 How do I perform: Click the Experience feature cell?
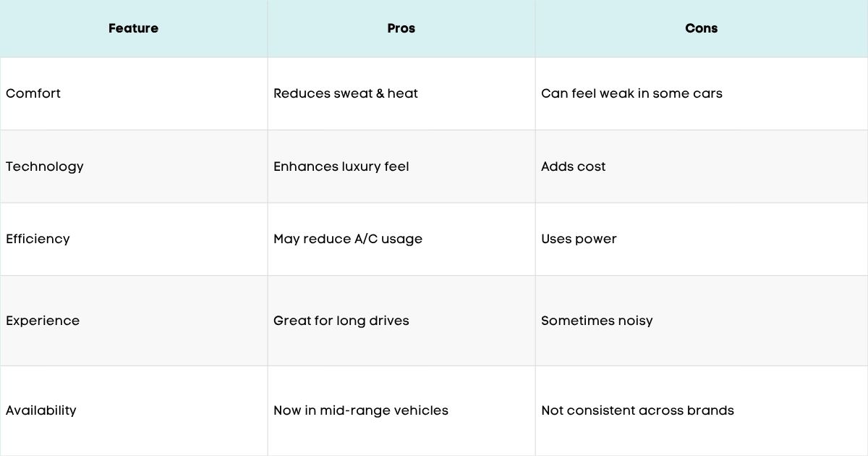tap(43, 321)
